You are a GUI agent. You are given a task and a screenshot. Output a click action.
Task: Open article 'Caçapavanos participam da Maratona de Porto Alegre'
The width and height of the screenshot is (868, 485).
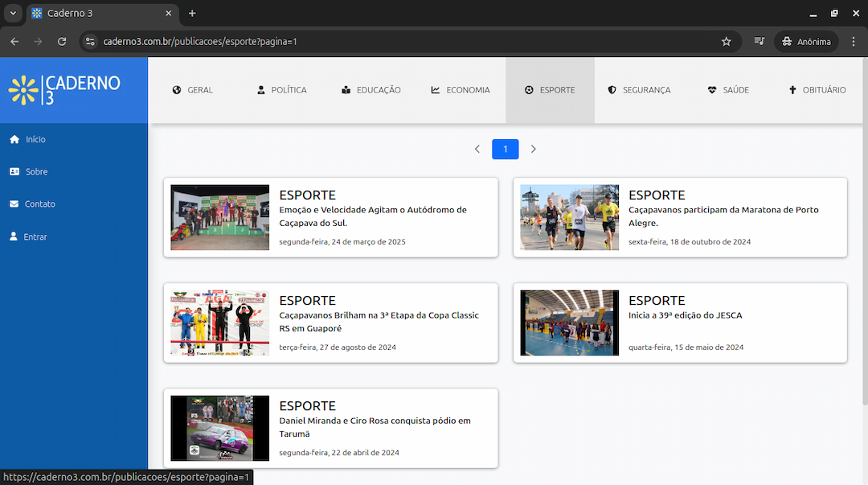pyautogui.click(x=723, y=216)
